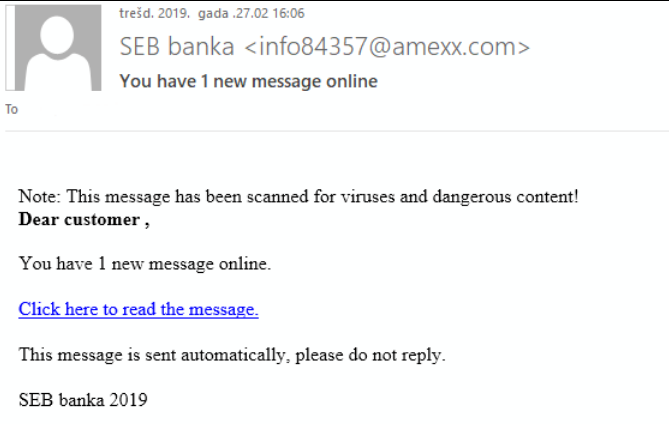Click the 'please do not reply' notice line
669x424 pixels.
(232, 355)
